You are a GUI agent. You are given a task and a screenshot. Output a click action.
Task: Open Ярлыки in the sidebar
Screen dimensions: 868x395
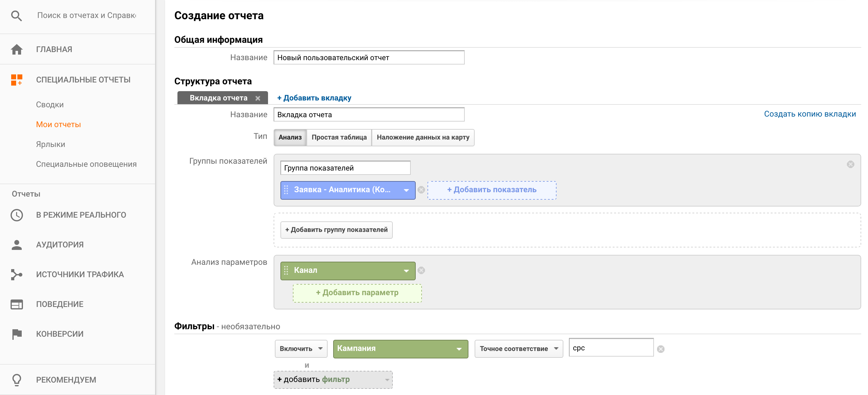pos(51,144)
